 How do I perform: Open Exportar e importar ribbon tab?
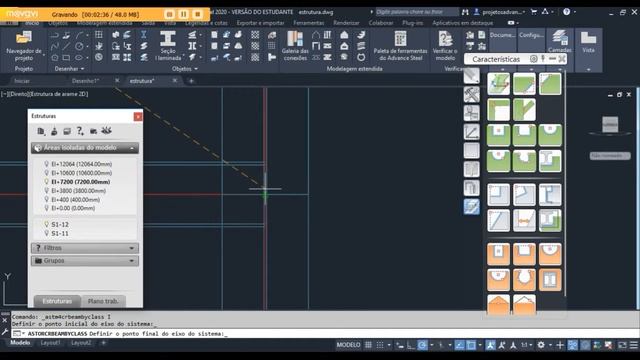tap(260, 23)
